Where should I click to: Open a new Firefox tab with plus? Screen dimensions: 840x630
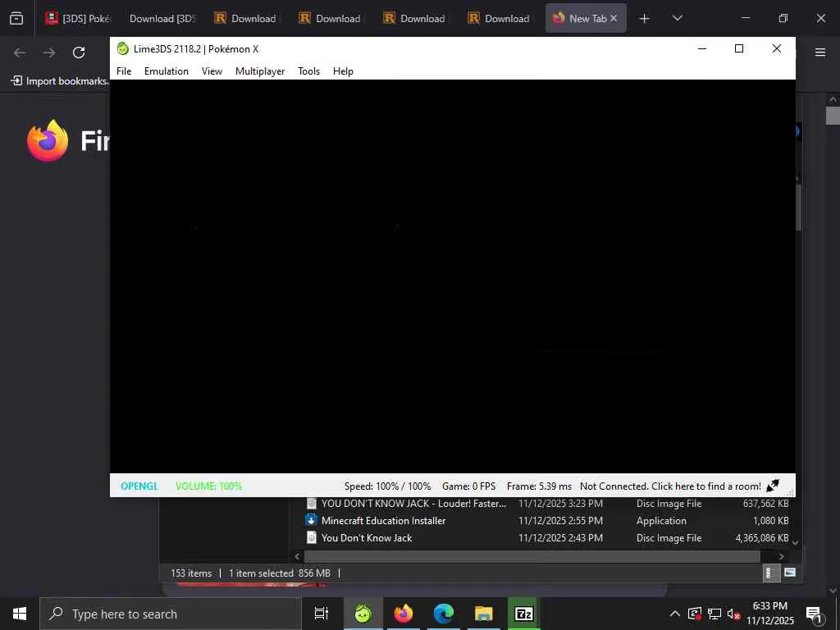(645, 18)
